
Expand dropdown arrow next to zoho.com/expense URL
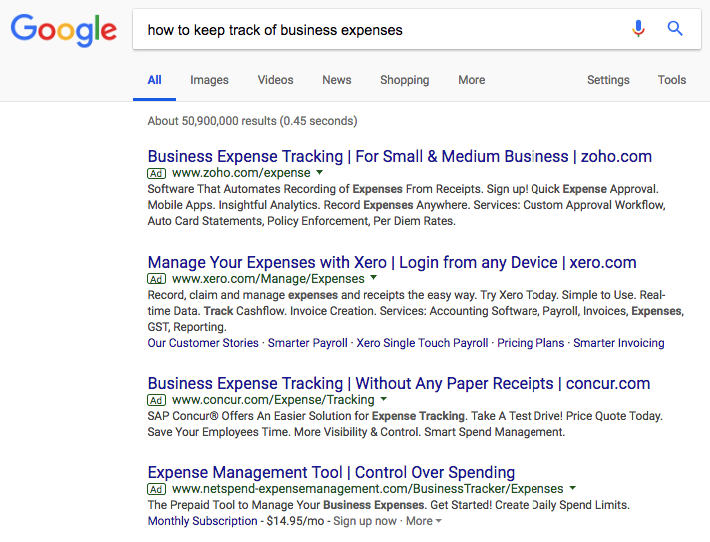[x=320, y=173]
